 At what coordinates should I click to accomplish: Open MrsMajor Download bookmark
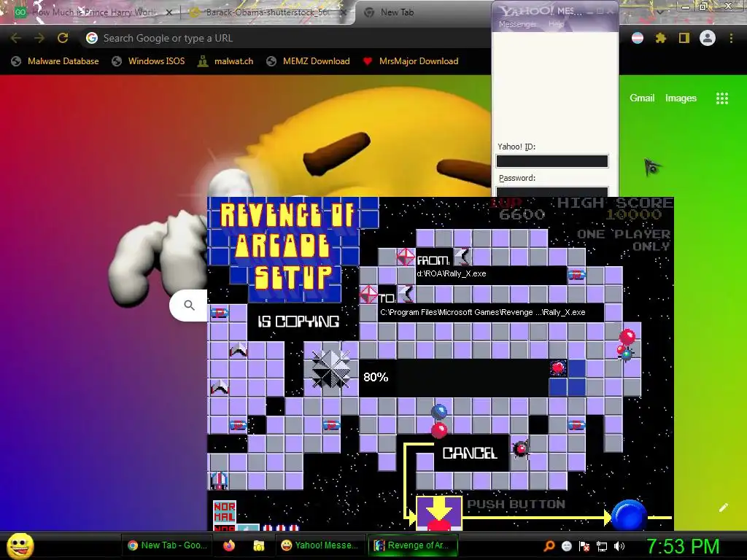(411, 61)
